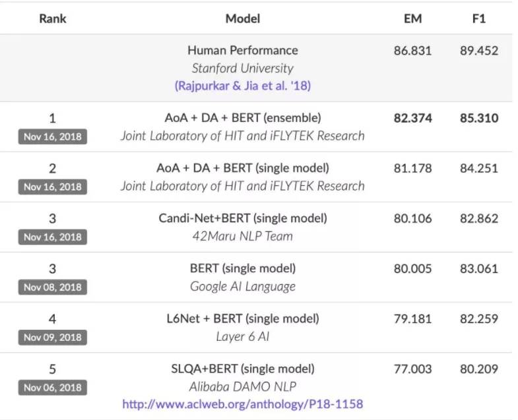Viewport: 518px width, 420px height.
Task: Open the aclweb.org anthology P18-1158 link
Action: tap(242, 404)
